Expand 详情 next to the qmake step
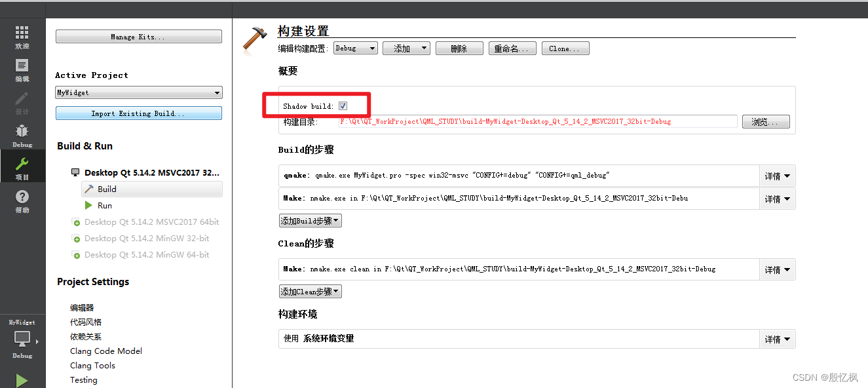The image size is (868, 388). coord(777,175)
